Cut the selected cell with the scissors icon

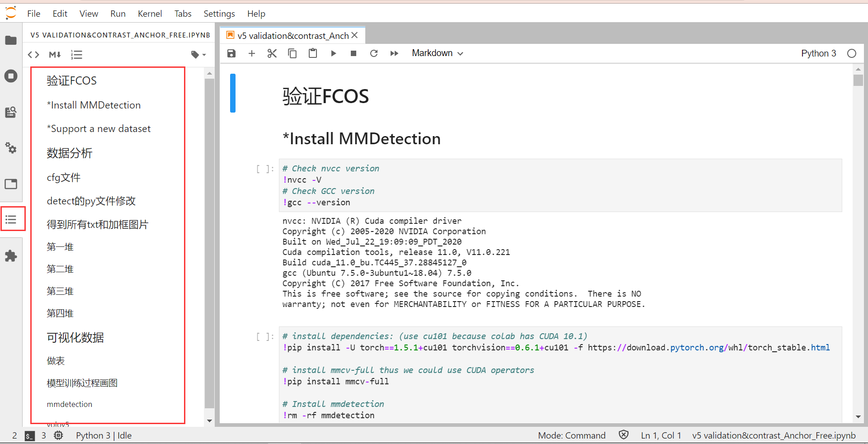[272, 53]
